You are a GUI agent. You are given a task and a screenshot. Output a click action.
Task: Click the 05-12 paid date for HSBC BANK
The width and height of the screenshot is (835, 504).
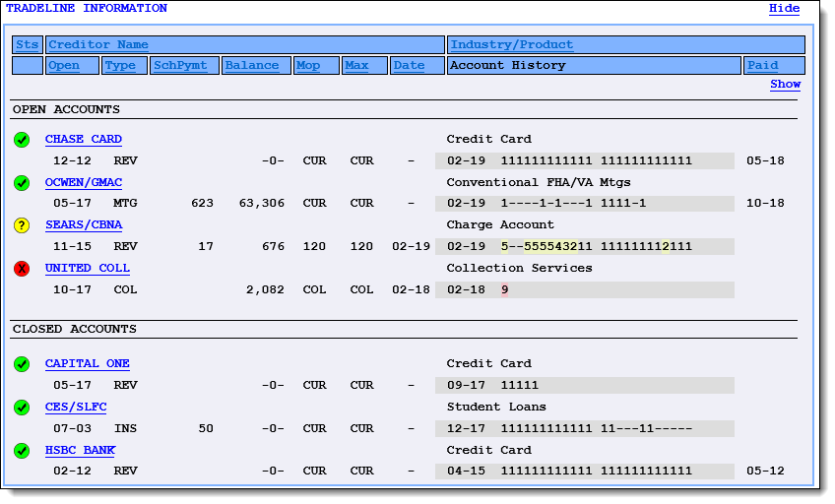(765, 471)
